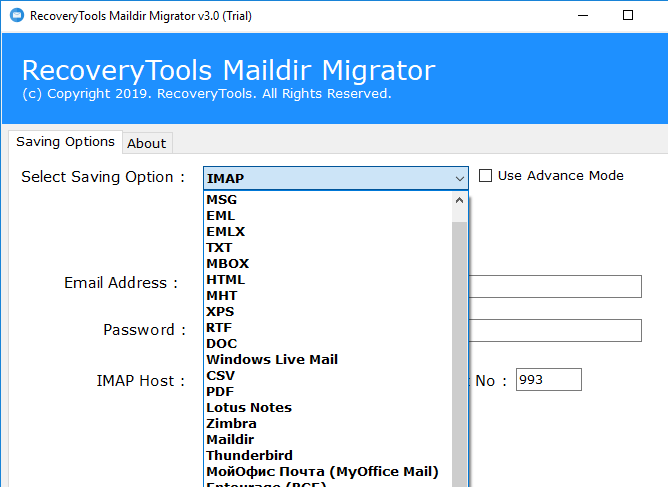Image resolution: width=668 pixels, height=487 pixels.
Task: Select HTML output format
Action: 328,280
